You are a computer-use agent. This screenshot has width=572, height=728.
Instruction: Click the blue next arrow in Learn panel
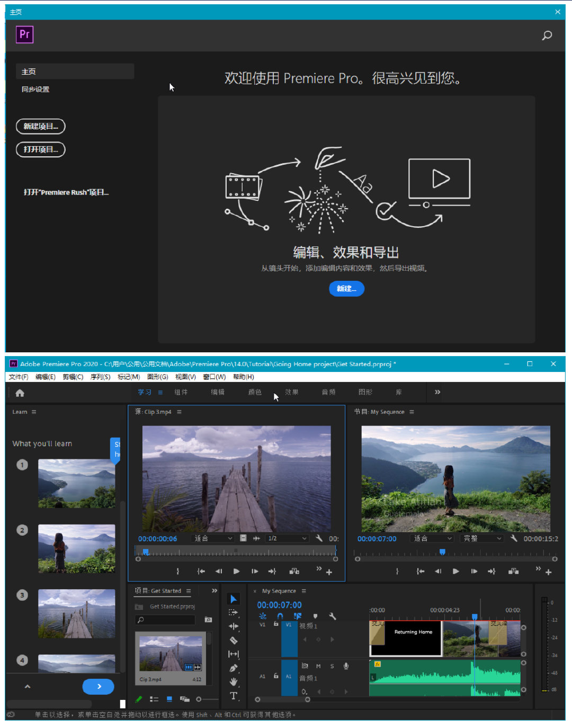tap(99, 686)
